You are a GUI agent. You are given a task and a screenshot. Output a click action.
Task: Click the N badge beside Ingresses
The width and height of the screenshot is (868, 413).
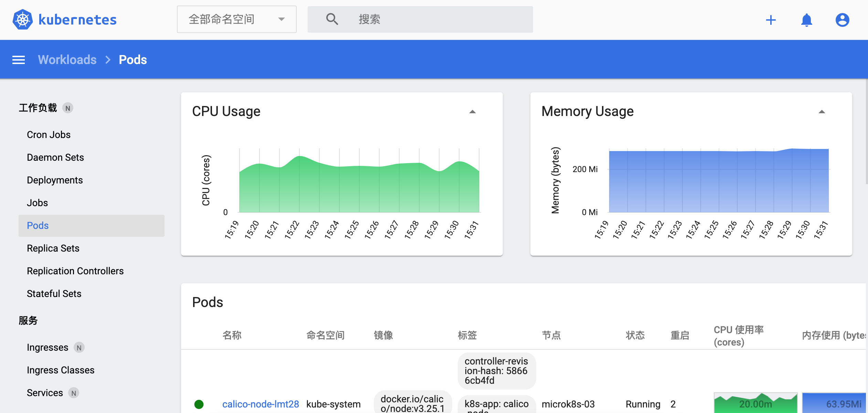pyautogui.click(x=79, y=348)
